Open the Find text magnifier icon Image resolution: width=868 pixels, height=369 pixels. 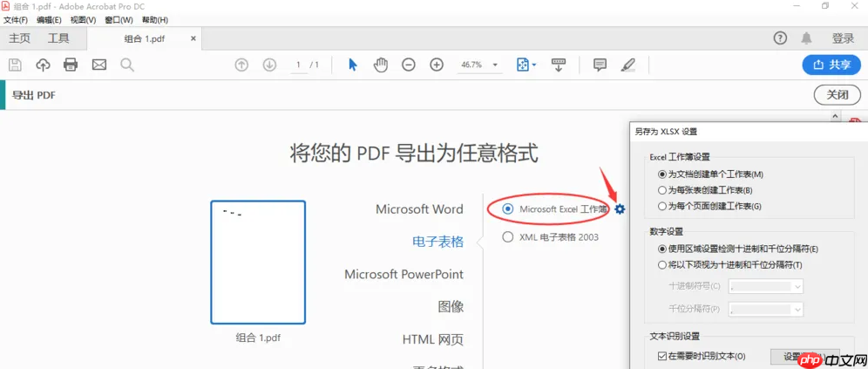tap(127, 65)
